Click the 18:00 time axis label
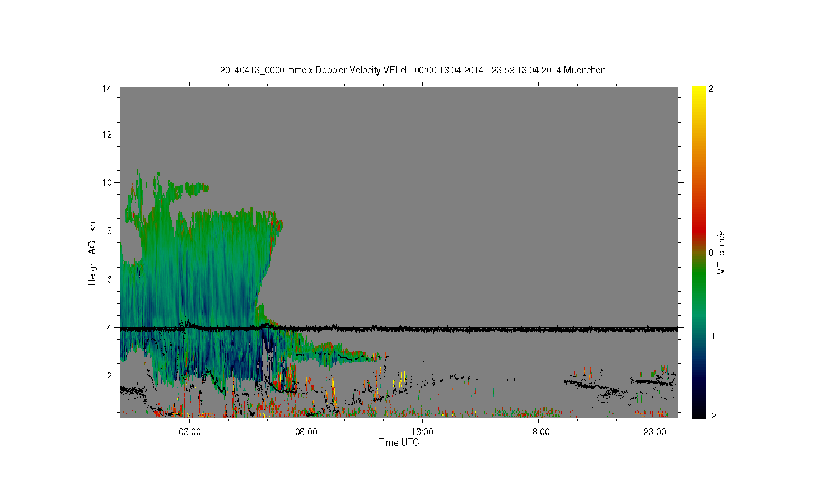 click(x=539, y=432)
